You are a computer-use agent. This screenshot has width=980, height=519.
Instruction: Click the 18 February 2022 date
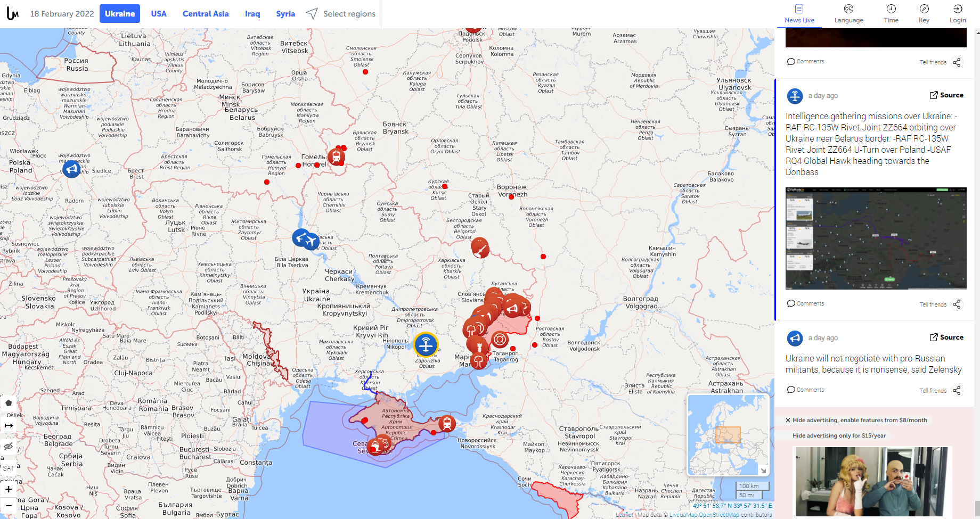point(62,14)
